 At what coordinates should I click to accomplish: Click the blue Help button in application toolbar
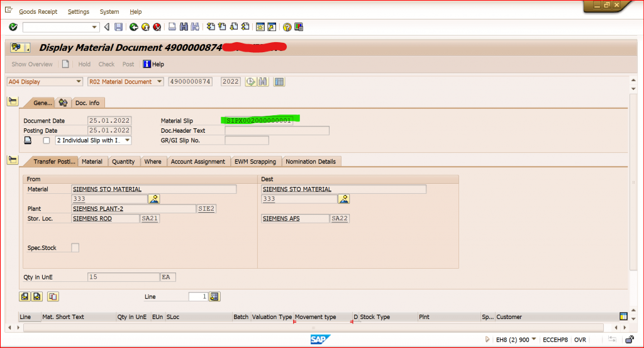click(x=153, y=64)
